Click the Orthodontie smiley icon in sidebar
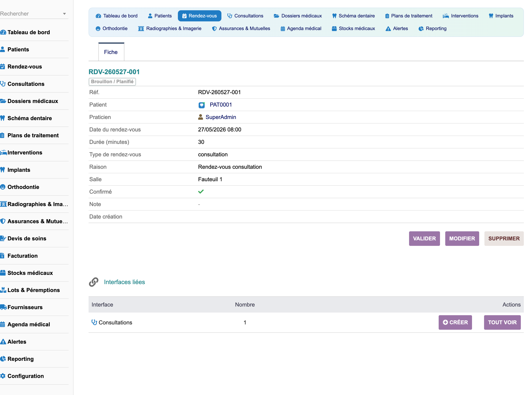532x395 pixels. [3, 187]
